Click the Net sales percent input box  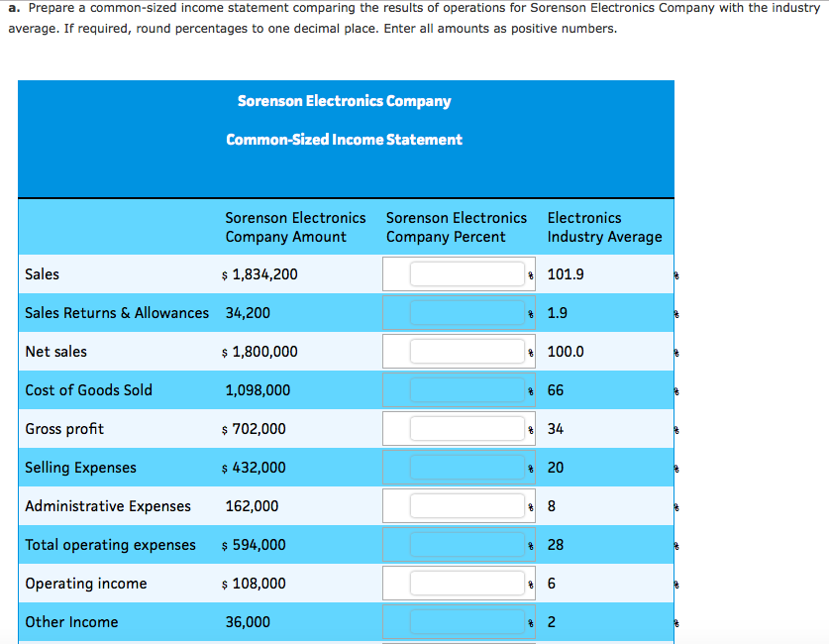click(466, 351)
